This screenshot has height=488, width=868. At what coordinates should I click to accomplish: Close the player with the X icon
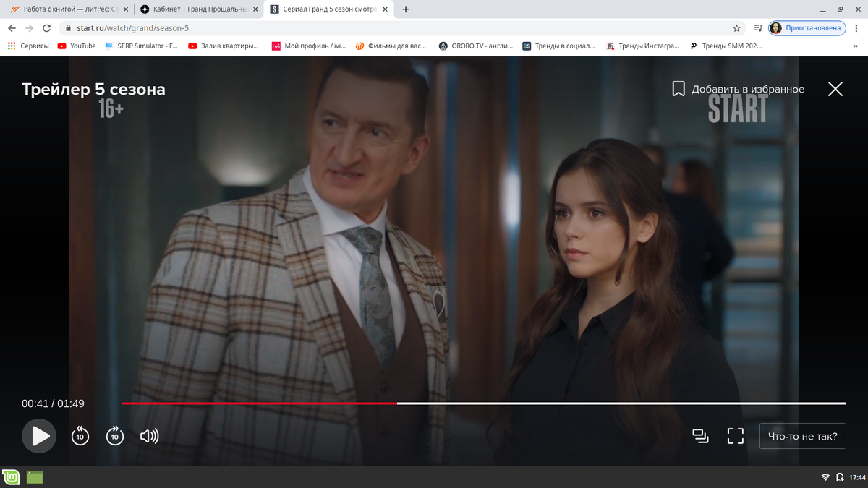pos(835,89)
